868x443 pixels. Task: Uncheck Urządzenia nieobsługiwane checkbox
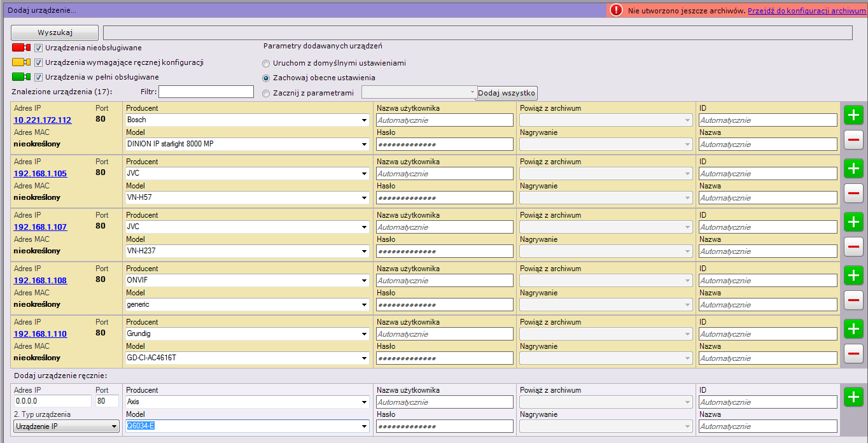pyautogui.click(x=39, y=48)
